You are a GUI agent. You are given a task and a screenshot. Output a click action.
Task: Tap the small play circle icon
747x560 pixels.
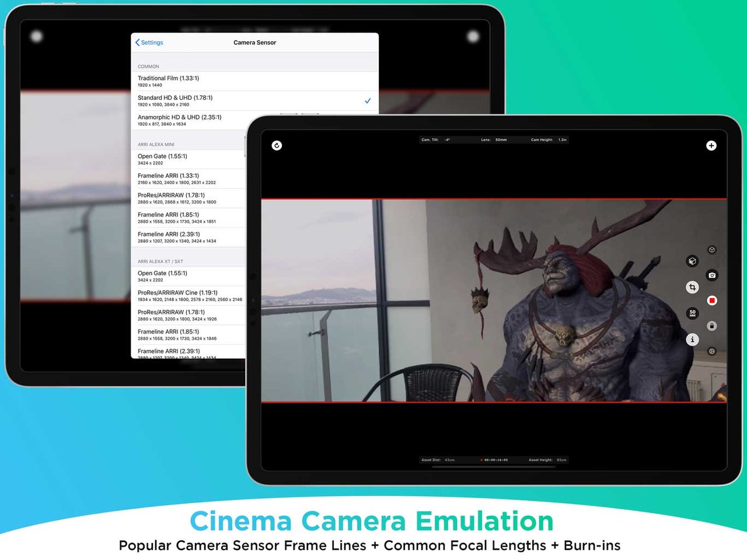[x=712, y=351]
